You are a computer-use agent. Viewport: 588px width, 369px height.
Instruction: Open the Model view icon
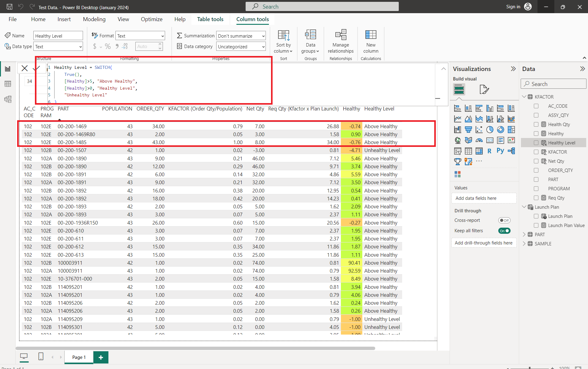pos(8,99)
